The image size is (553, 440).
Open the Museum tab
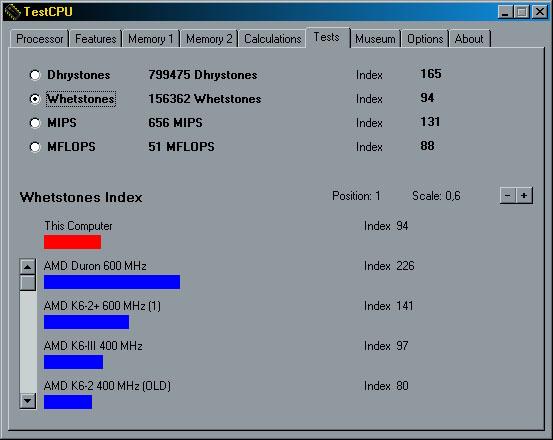click(x=375, y=39)
